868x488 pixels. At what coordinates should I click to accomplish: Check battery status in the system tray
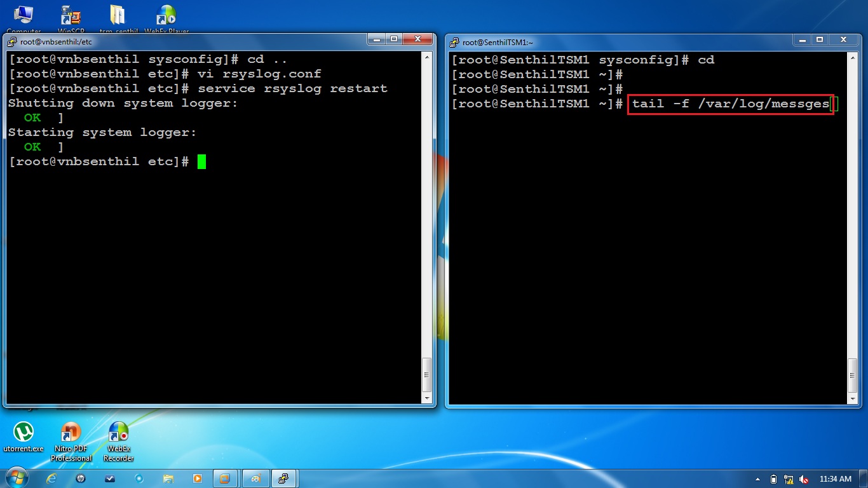pos(773,479)
